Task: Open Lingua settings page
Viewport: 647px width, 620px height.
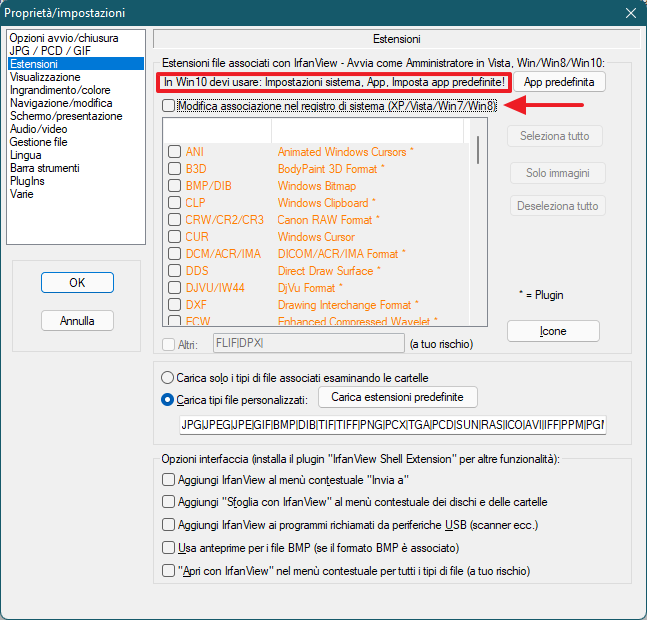Action: point(26,155)
